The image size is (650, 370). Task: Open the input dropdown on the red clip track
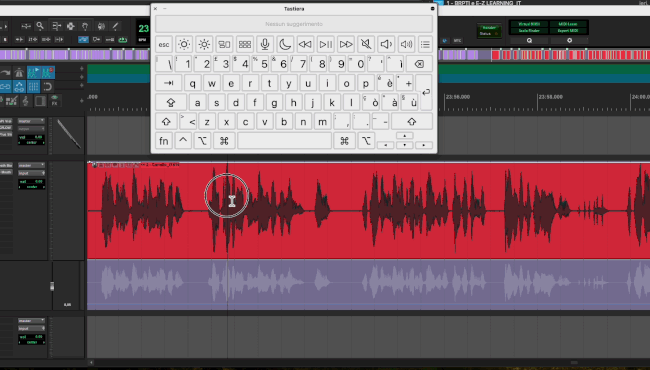coord(31,173)
